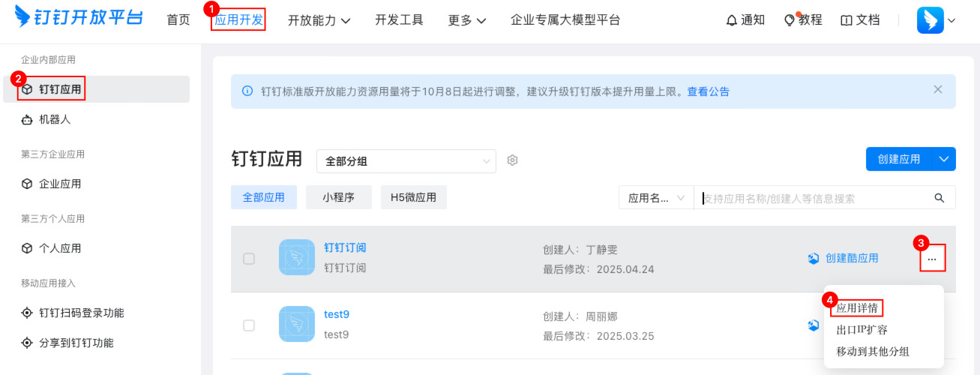
Task: Click the 创建人：丁静雯 text
Action: (x=580, y=250)
